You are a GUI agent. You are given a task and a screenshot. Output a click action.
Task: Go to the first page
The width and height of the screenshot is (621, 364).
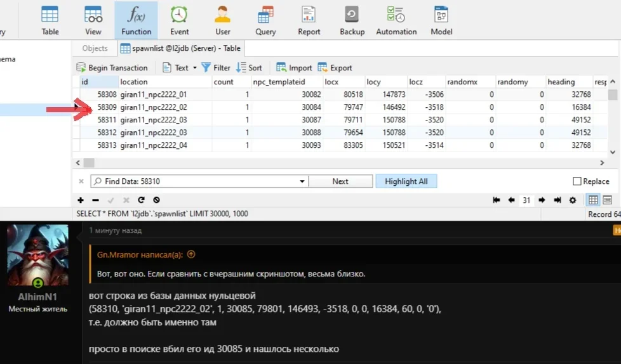click(497, 200)
